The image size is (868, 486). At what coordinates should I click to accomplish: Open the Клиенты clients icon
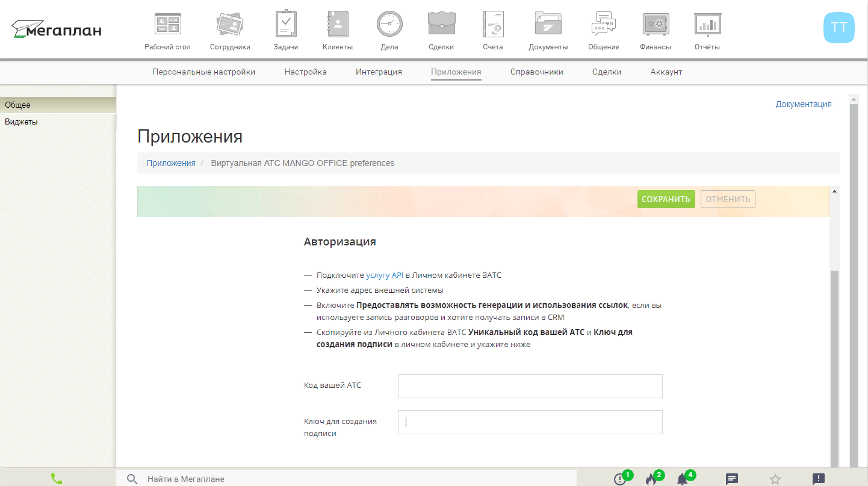coord(337,24)
